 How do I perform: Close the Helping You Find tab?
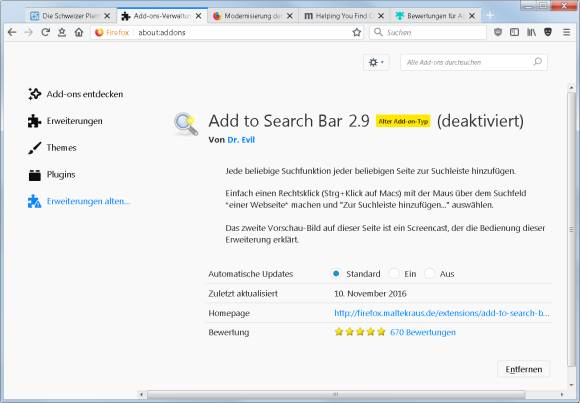coord(381,16)
